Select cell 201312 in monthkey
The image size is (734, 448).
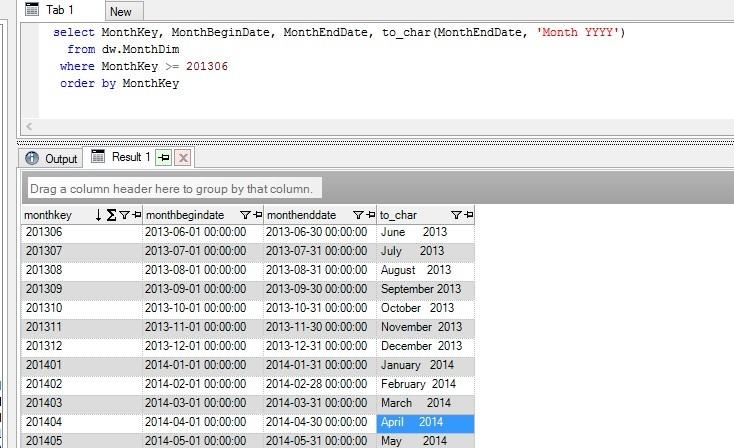(81, 346)
